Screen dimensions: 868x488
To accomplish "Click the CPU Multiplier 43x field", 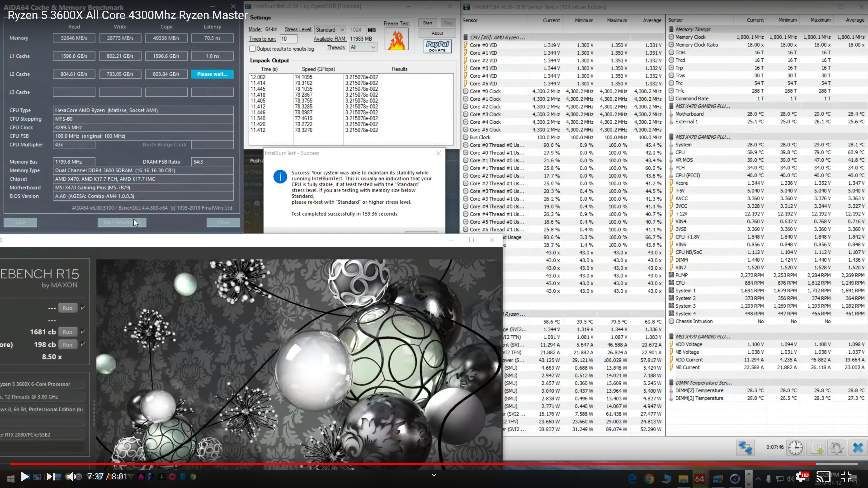I will coord(74,145).
